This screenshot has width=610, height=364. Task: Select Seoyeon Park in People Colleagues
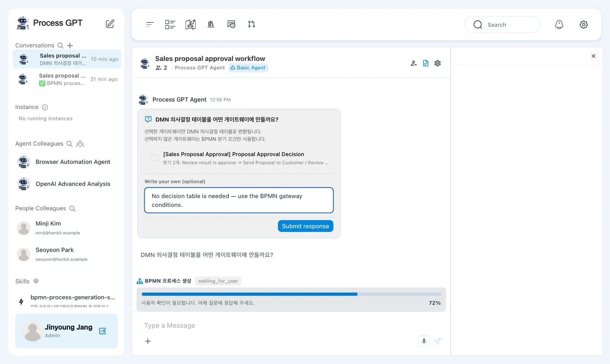click(x=67, y=254)
